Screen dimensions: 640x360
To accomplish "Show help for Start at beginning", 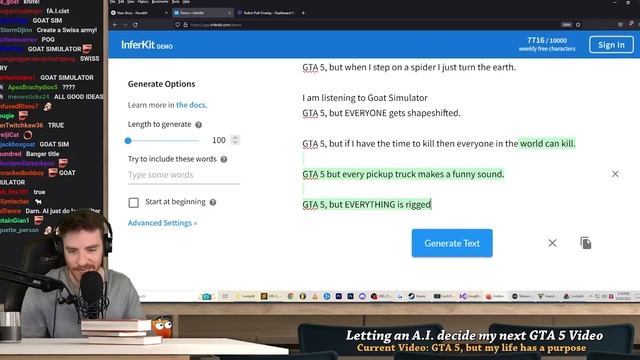I will (213, 202).
